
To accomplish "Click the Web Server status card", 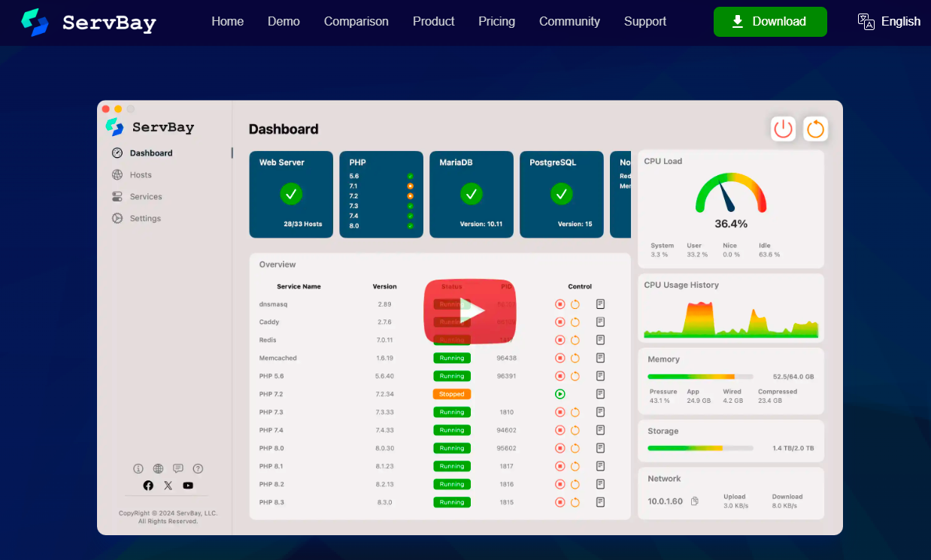I will pyautogui.click(x=291, y=195).
